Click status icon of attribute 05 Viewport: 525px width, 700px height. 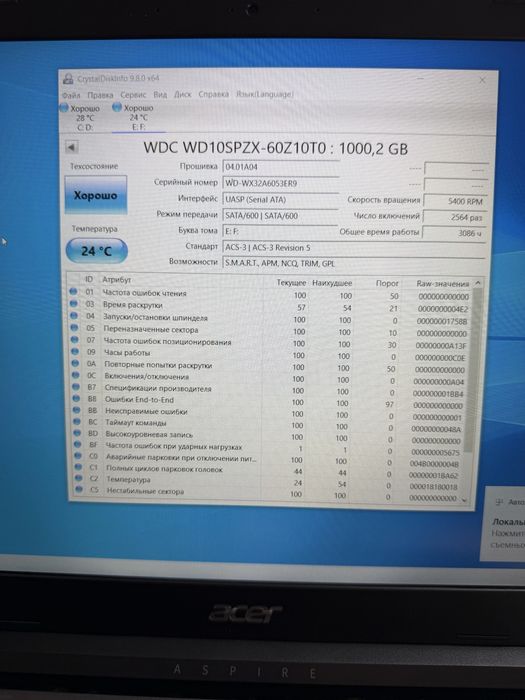click(75, 328)
